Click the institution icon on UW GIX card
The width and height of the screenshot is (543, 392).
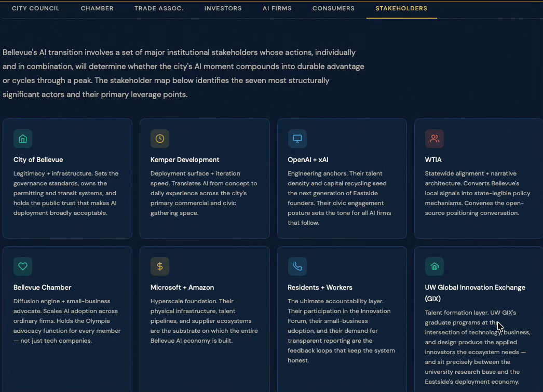(x=435, y=266)
